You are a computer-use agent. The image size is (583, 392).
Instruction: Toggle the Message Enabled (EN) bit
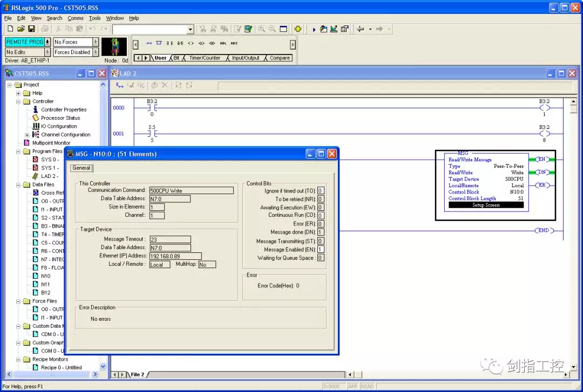321,250
